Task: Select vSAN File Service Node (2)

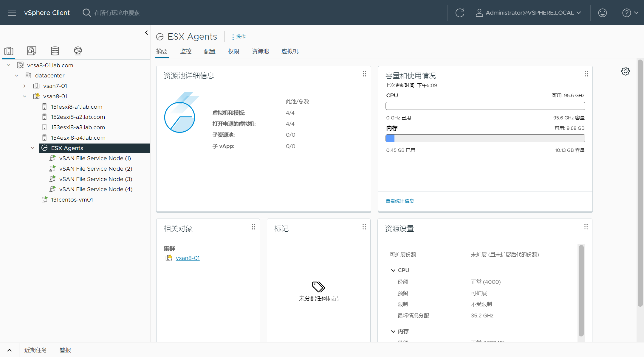Action: 96,169
